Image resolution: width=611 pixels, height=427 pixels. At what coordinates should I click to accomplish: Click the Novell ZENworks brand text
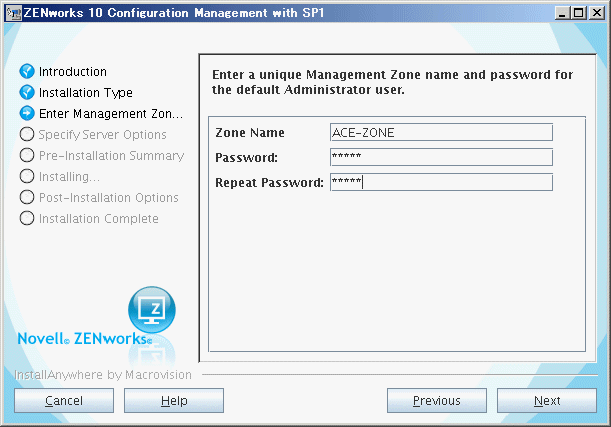[85, 339]
